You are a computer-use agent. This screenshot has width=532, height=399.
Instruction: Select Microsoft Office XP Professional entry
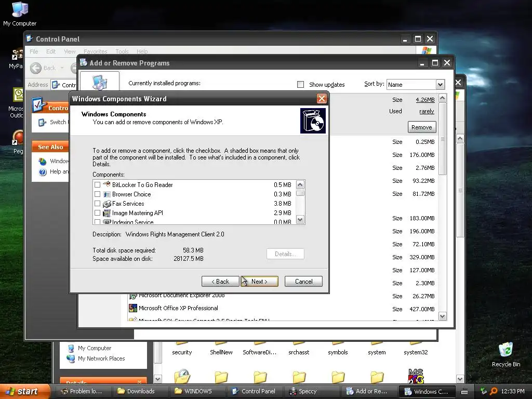tap(178, 308)
